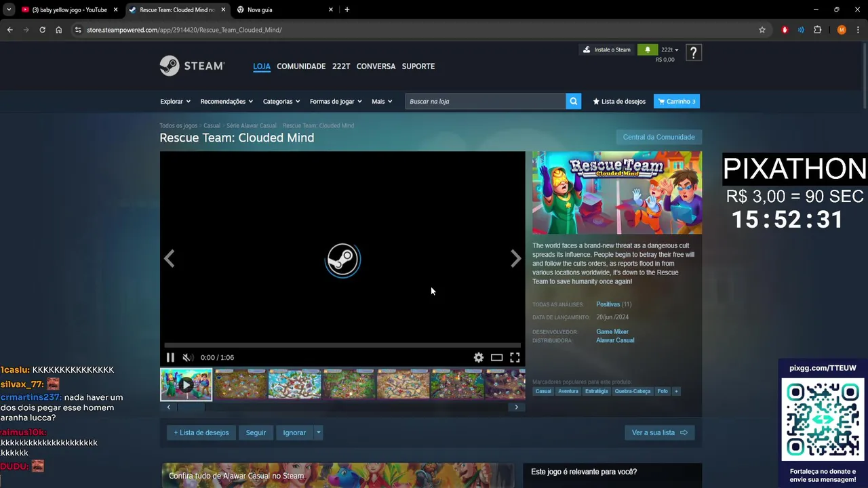Add game with + Lista de desejos
868x488 pixels.
tap(201, 432)
